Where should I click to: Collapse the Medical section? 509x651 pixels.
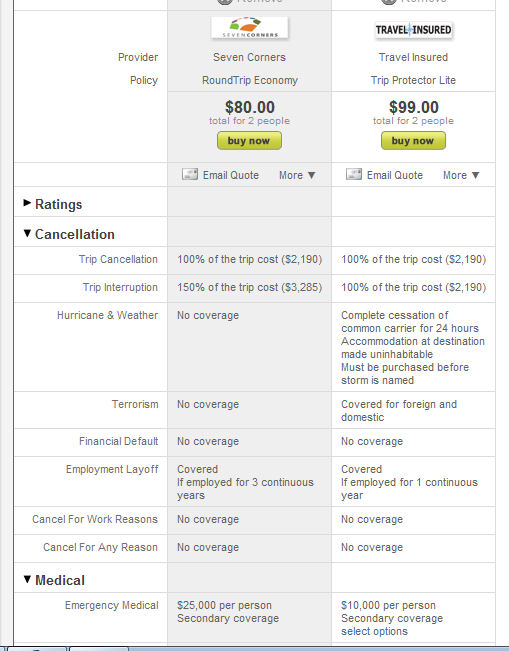point(54,580)
